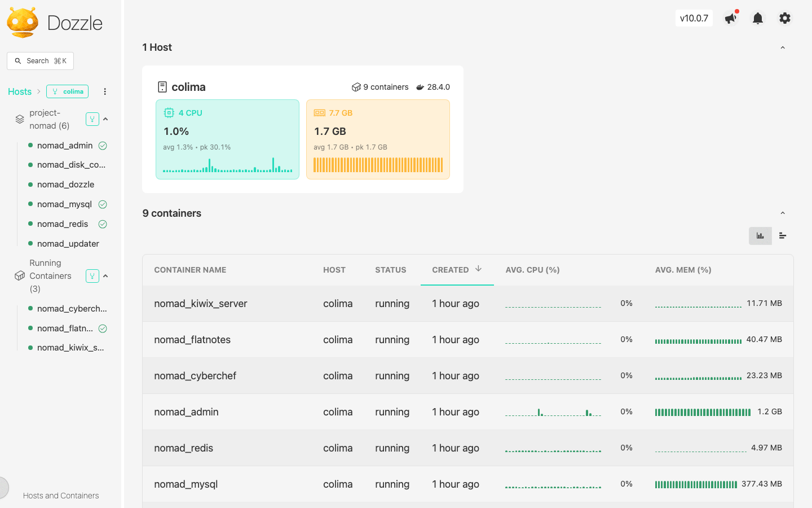Viewport: 812px width, 508px height.
Task: Click the memory usage bar chart
Action: [378, 165]
